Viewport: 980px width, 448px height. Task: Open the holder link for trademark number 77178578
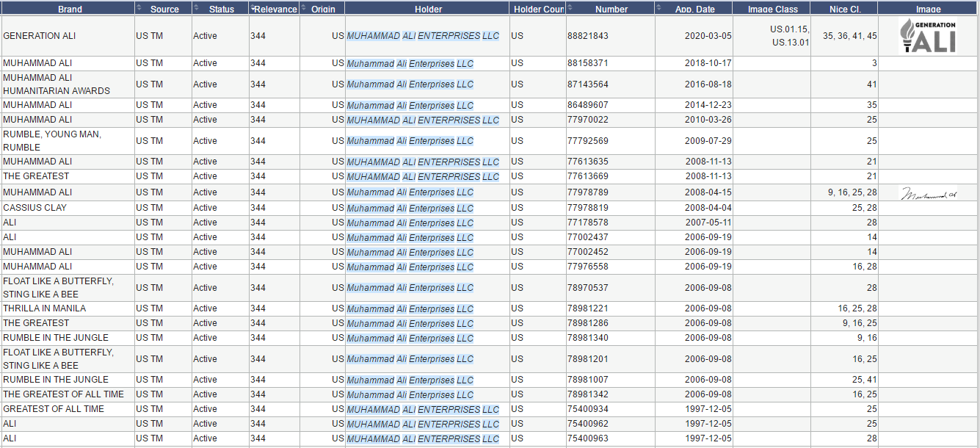pyautogui.click(x=410, y=223)
